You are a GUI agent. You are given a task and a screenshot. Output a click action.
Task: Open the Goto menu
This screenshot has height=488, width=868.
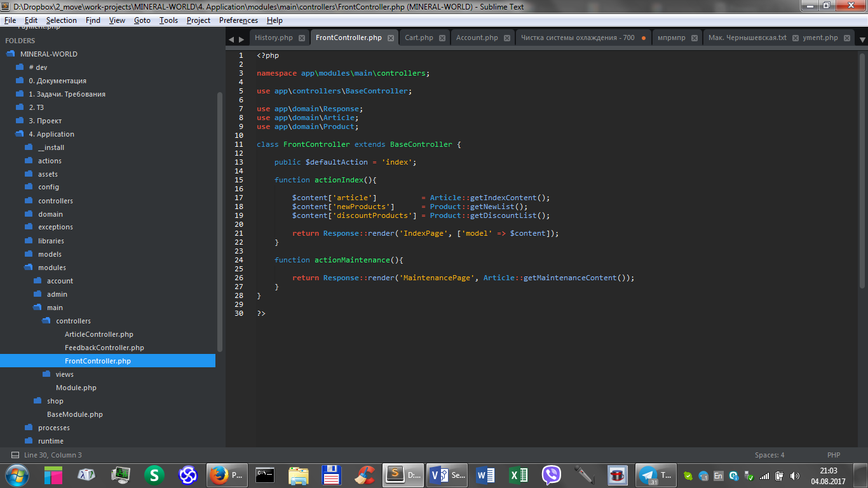coord(142,20)
